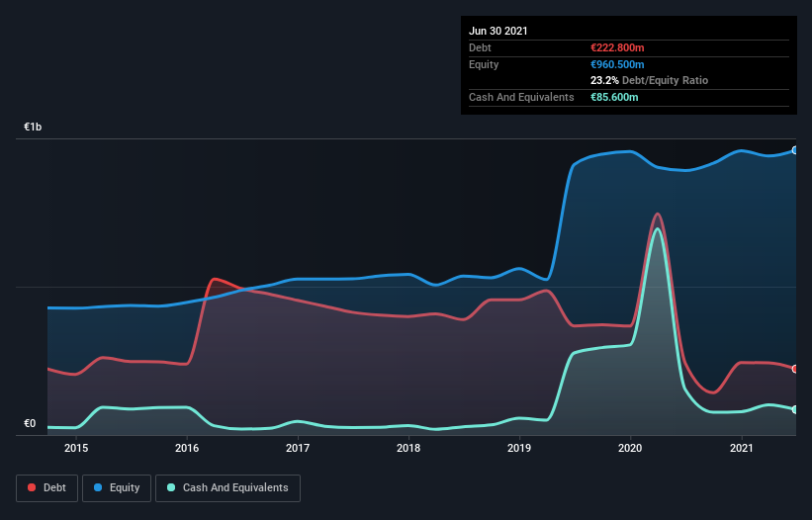Select the blue Equity endpoint marker on the chart
The width and height of the screenshot is (812, 520).
pyautogui.click(x=795, y=150)
